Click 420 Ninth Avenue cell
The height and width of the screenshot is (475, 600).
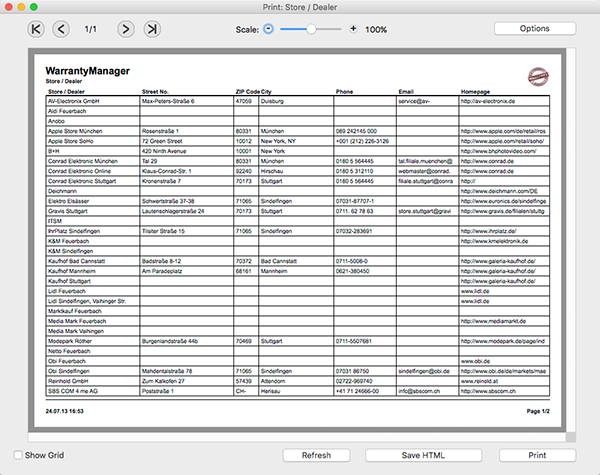[187, 151]
